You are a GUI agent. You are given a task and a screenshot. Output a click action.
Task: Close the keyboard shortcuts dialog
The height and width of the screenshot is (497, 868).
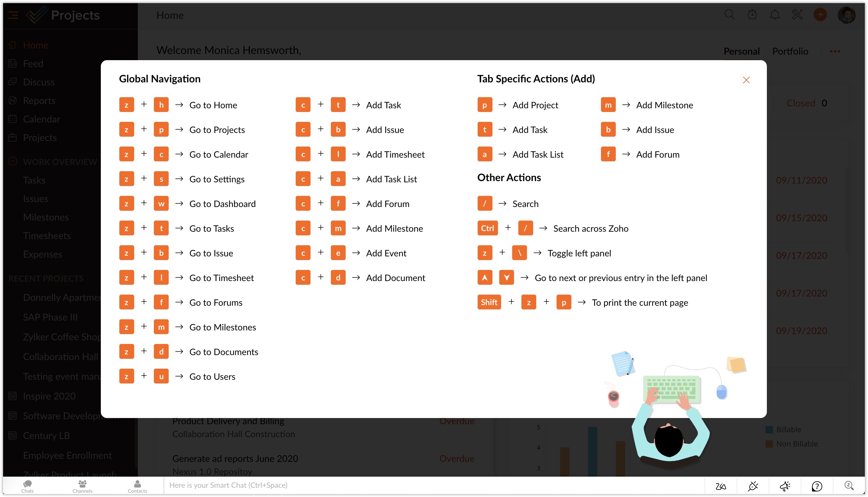pos(746,80)
